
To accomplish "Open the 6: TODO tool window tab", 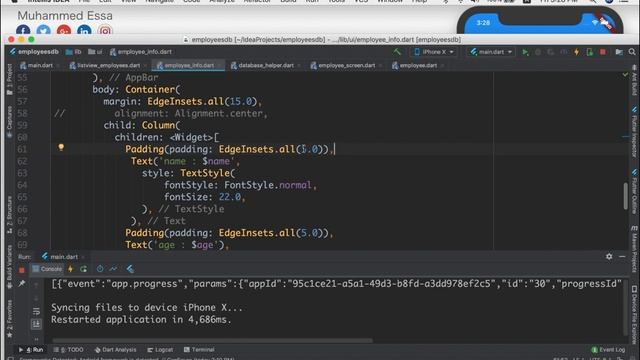I will coord(69,350).
